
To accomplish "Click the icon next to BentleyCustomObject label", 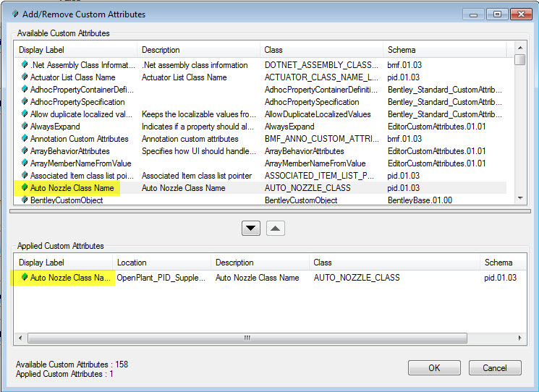I will click(25, 200).
